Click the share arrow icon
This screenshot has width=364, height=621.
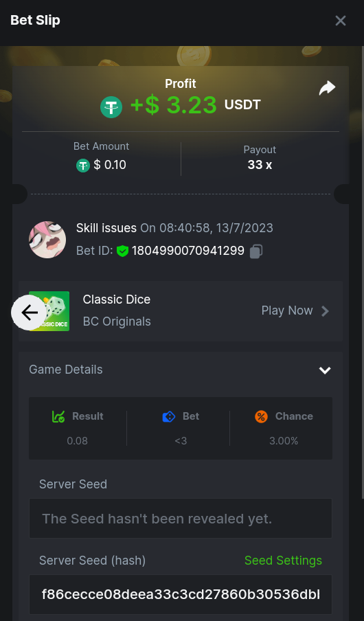pos(327,88)
